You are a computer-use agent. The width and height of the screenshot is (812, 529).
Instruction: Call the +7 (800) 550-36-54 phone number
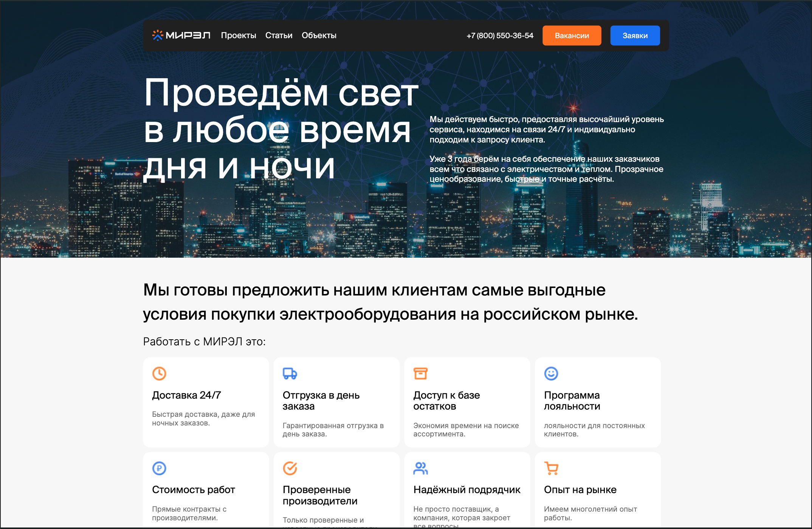pyautogui.click(x=500, y=36)
